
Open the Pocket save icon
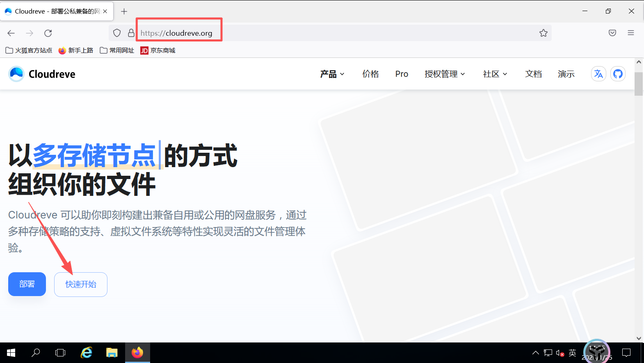pyautogui.click(x=612, y=33)
